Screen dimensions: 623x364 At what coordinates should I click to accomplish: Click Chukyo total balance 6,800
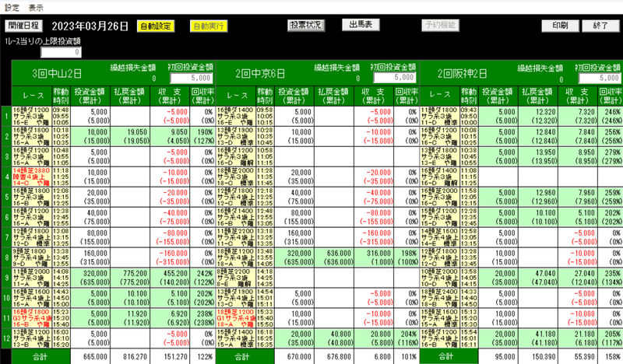point(374,357)
